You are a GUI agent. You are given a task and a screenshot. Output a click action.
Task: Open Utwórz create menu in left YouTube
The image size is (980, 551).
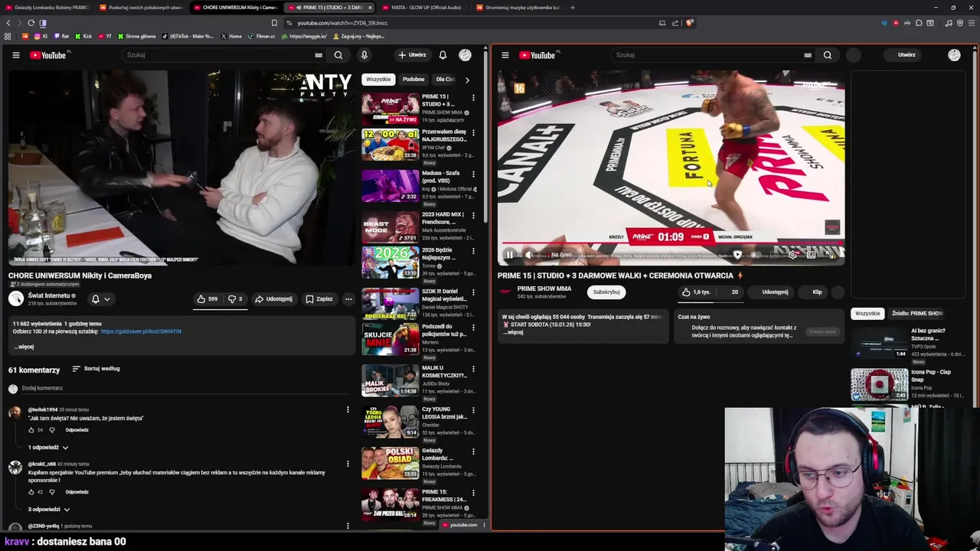click(x=412, y=55)
